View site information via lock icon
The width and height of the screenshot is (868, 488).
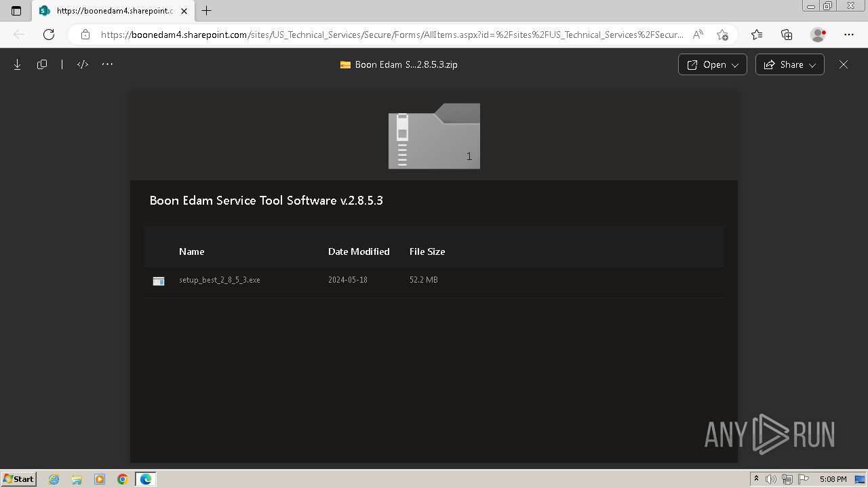[85, 35]
